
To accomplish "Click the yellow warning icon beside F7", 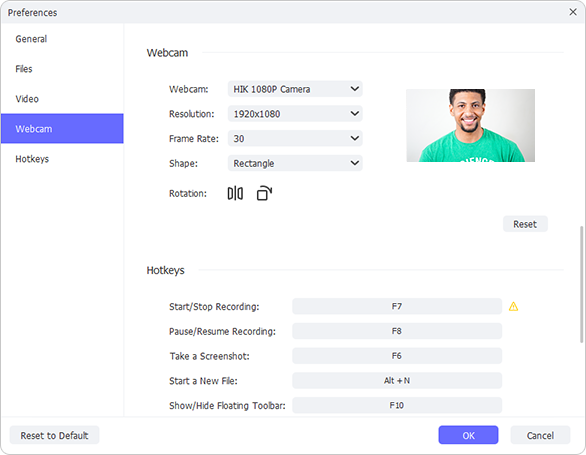I will click(x=513, y=307).
